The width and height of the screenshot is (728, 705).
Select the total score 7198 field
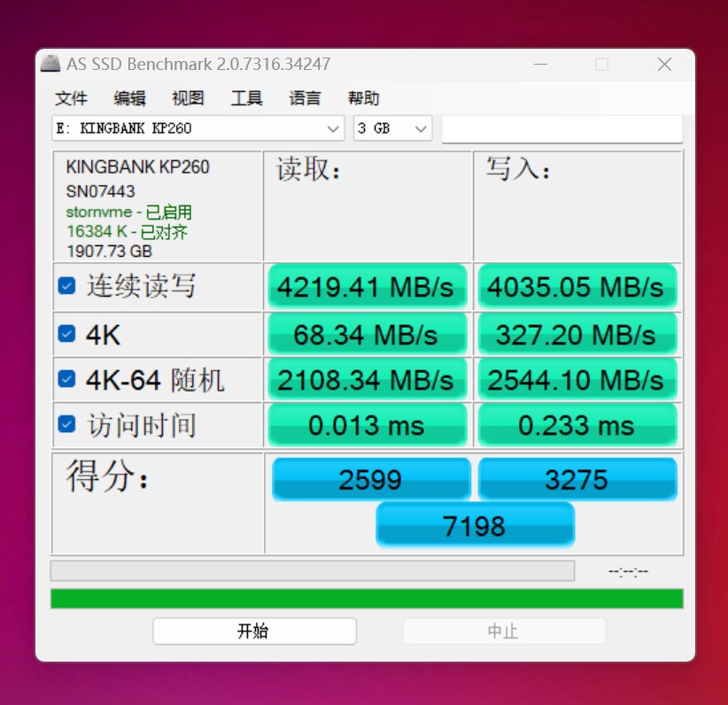click(x=475, y=524)
